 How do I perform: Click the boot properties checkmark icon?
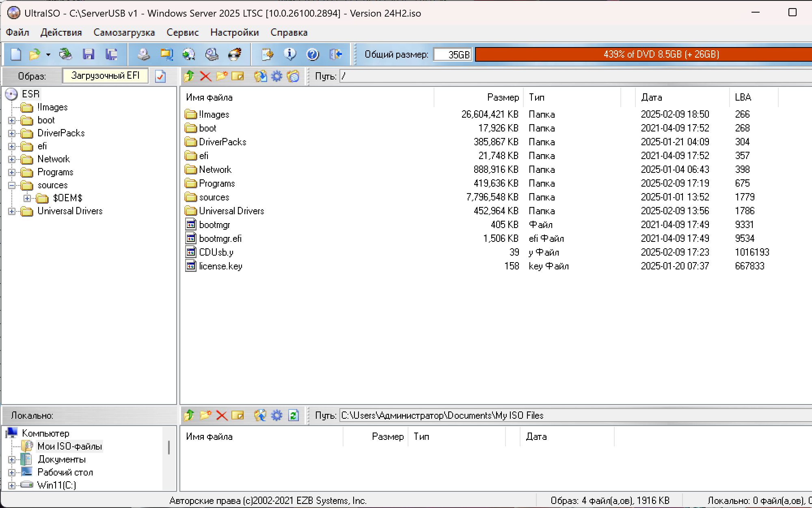(x=160, y=76)
